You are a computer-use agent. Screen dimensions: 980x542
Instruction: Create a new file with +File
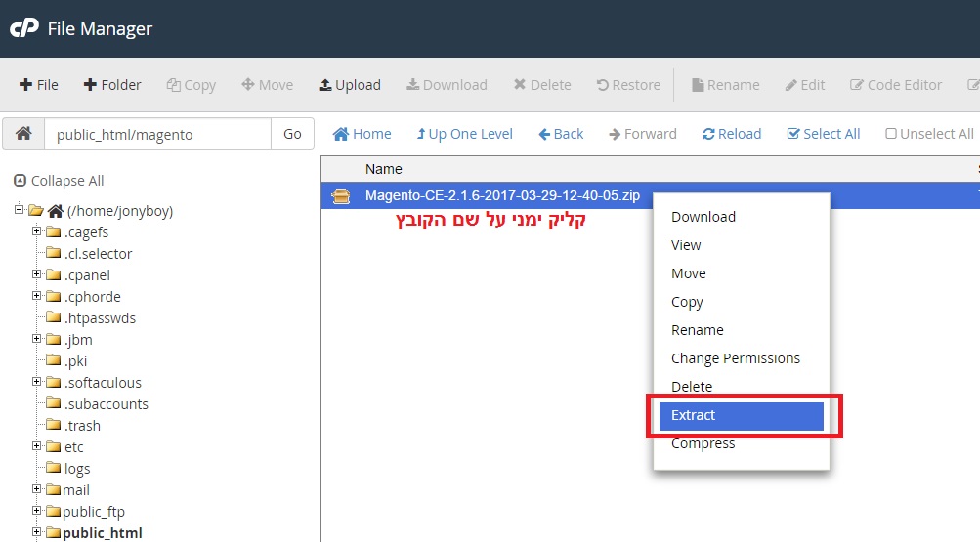(39, 85)
